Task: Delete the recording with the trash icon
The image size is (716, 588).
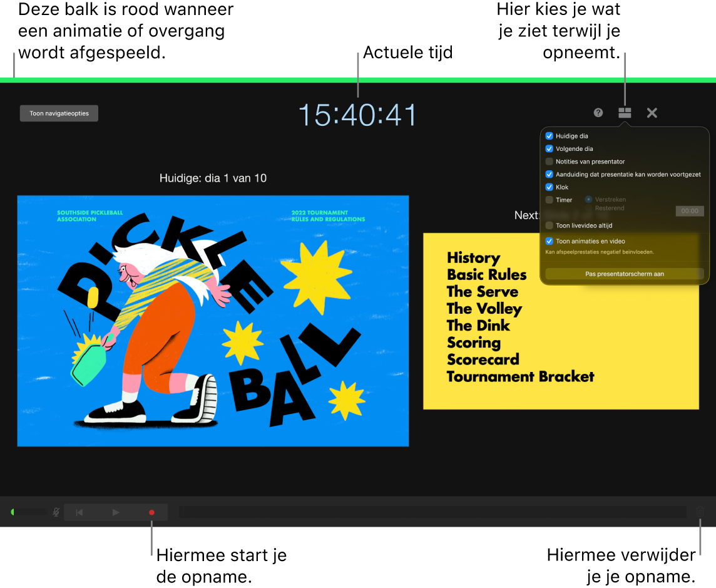Action: pos(700,512)
